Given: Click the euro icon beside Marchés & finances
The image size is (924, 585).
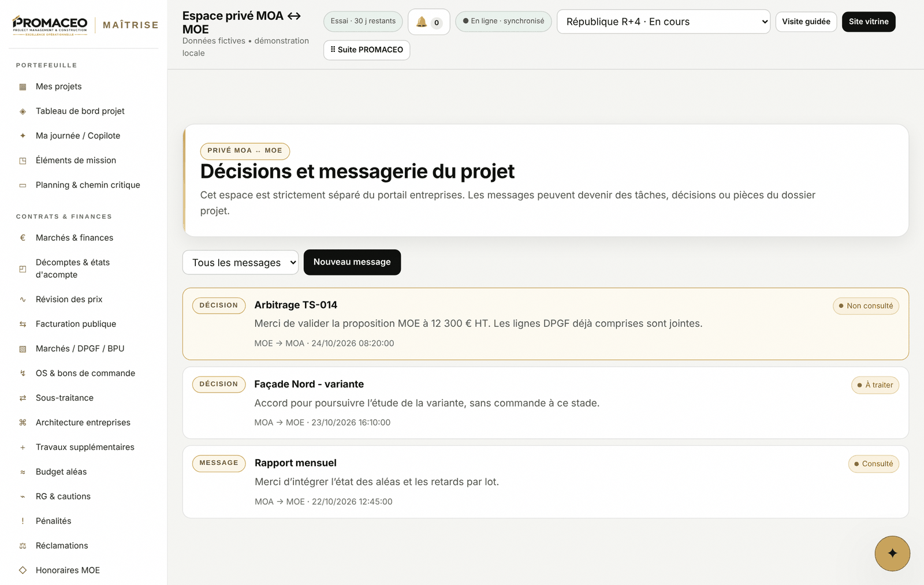Looking at the screenshot, I should tap(23, 238).
